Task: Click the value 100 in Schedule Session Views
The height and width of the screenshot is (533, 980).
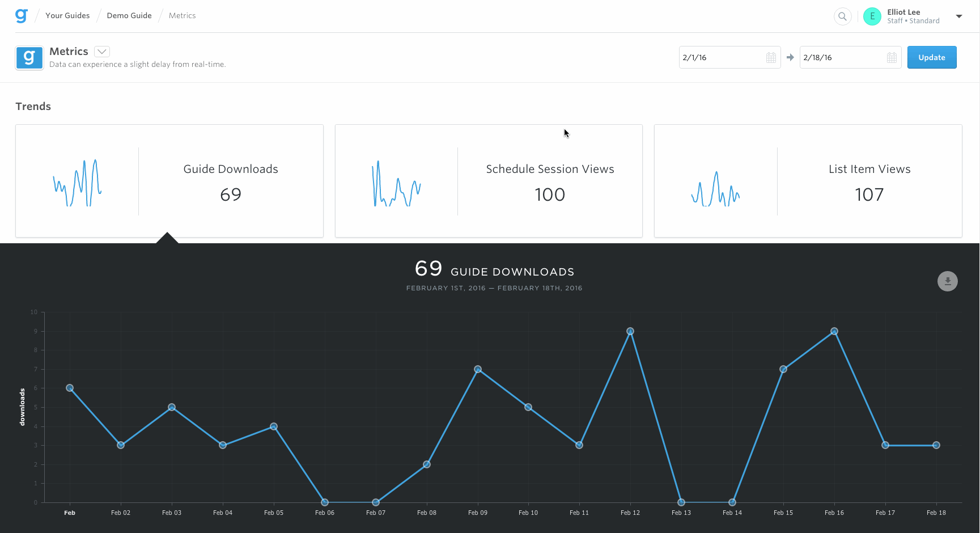Action: pyautogui.click(x=550, y=195)
